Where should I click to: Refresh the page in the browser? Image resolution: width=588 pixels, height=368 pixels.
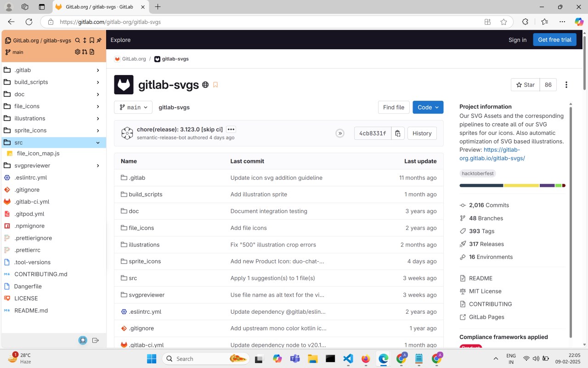(29, 22)
